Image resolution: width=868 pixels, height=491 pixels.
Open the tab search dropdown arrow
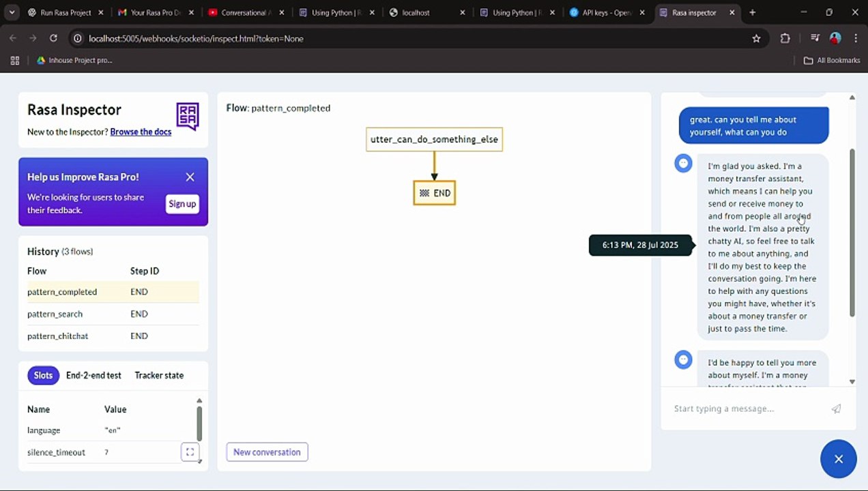tap(11, 12)
